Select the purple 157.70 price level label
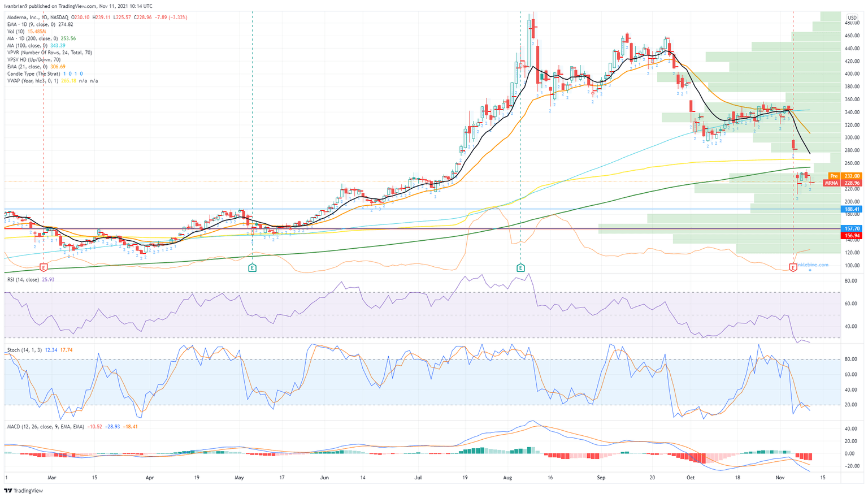 [x=852, y=229]
